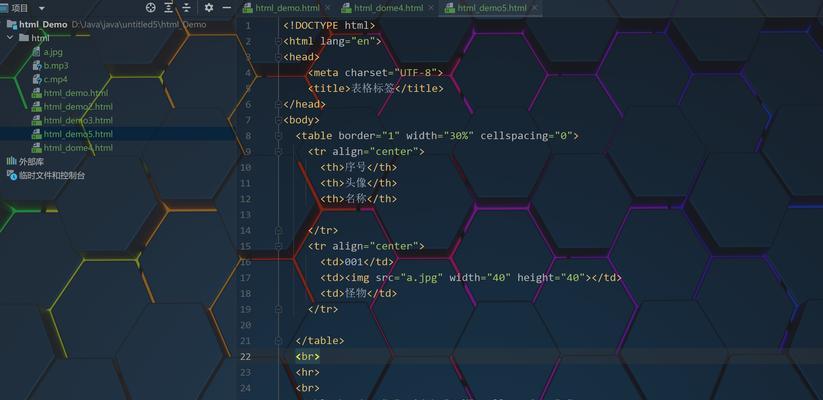Screen dimensions: 823x400
Task: Select html_demo5.html in the project tree
Action: pos(78,133)
